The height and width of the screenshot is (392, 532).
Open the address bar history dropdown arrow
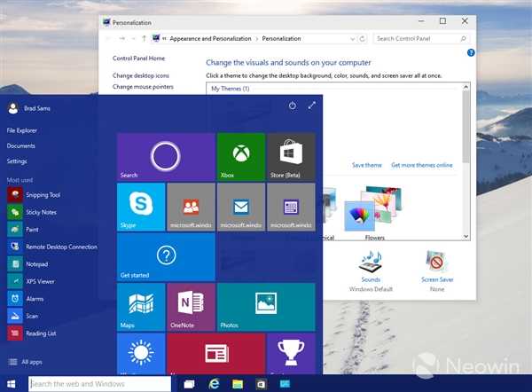pos(352,39)
